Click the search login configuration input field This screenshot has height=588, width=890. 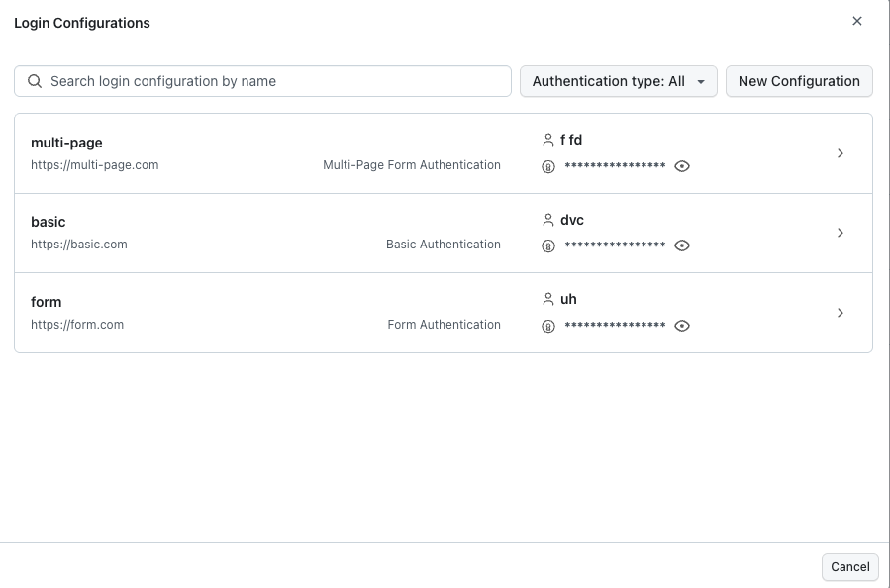coord(262,81)
